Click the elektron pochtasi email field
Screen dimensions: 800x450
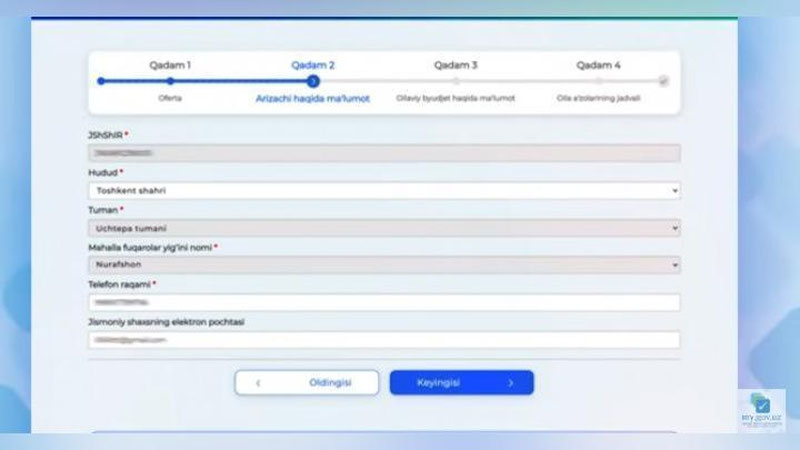point(384,340)
